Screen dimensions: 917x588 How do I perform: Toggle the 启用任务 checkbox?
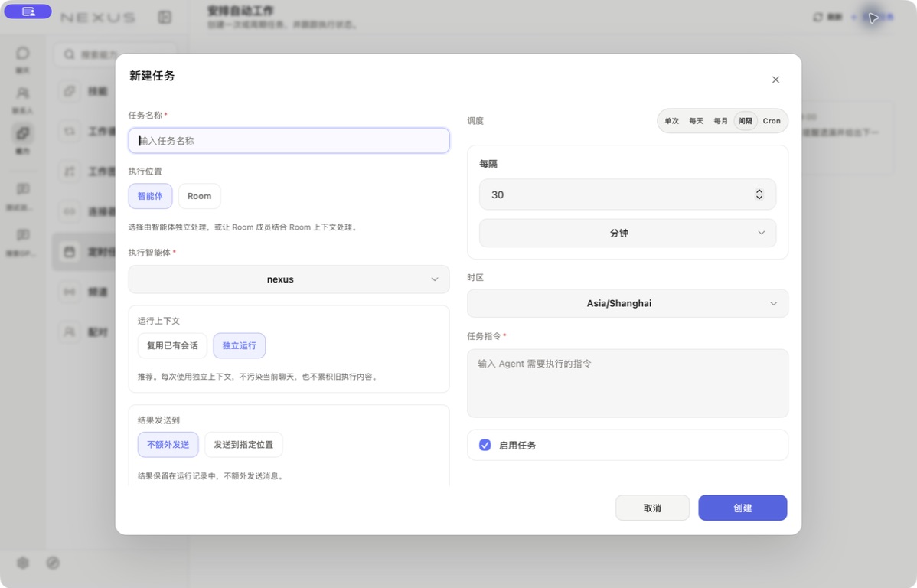[x=485, y=446]
